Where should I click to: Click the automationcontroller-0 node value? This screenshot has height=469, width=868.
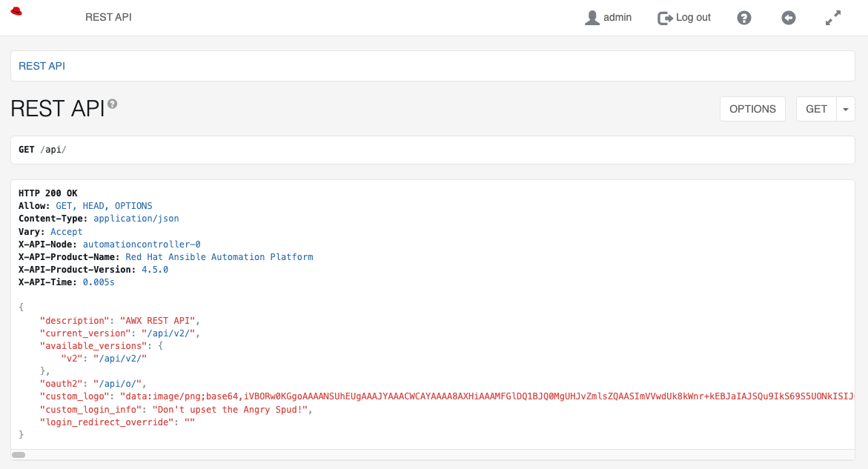(142, 244)
